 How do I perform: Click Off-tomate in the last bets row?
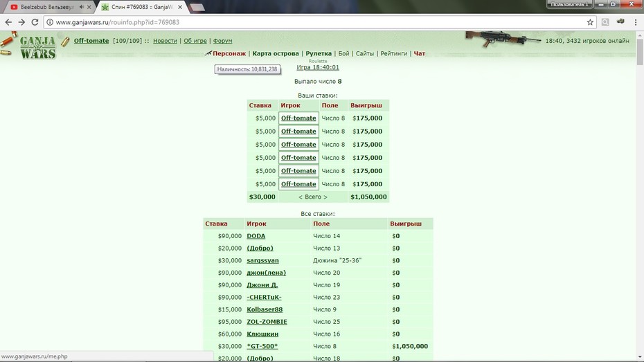[x=298, y=184]
